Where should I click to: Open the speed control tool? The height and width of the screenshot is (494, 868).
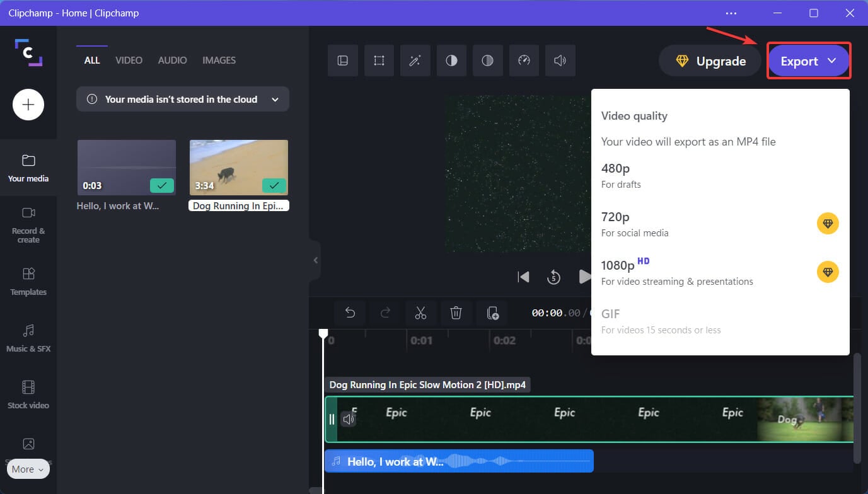click(x=524, y=60)
